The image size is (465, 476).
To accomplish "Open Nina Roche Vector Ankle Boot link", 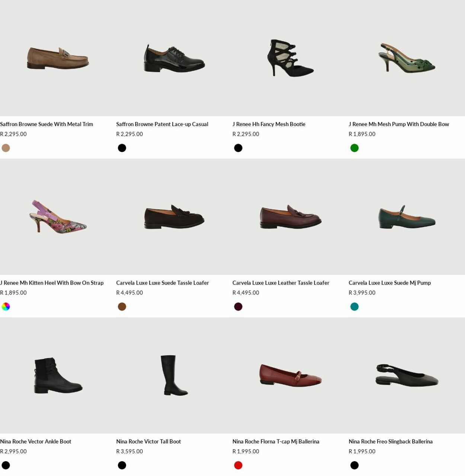I will (36, 441).
